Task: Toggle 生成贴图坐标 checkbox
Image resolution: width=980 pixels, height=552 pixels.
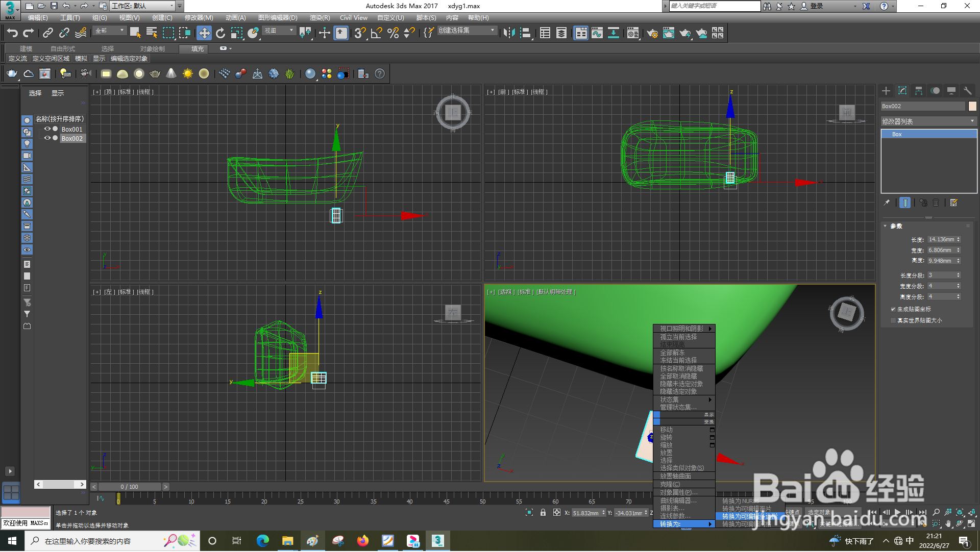Action: 893,310
